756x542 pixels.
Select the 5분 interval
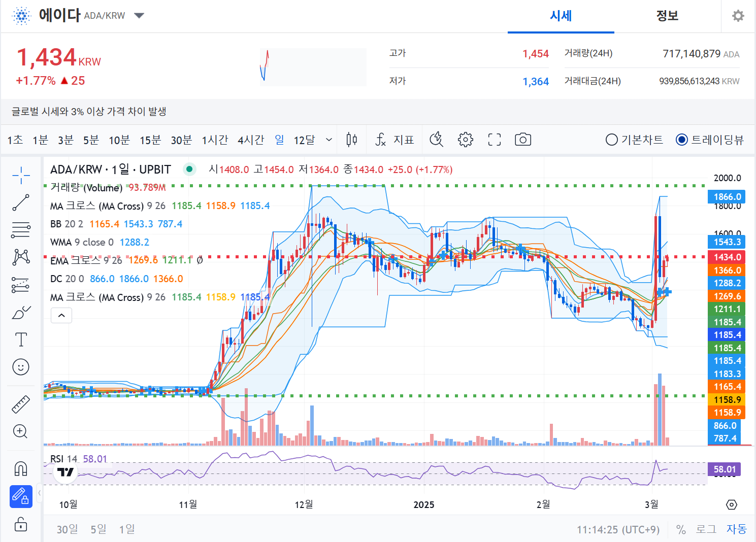click(x=91, y=140)
